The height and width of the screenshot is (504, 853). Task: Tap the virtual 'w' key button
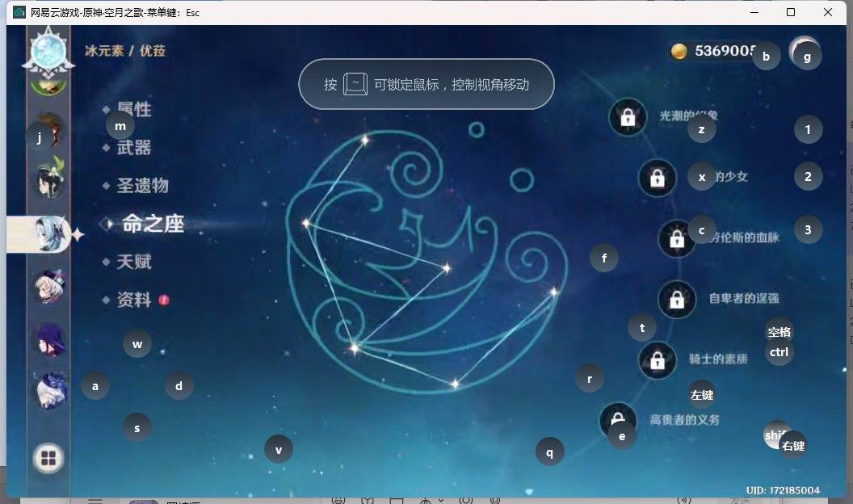tap(137, 343)
